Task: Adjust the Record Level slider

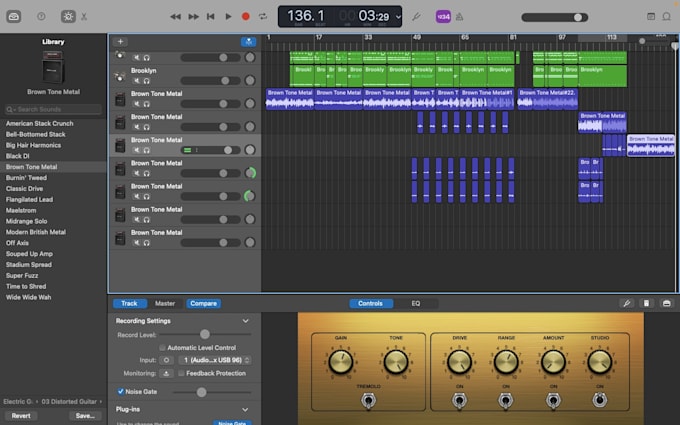Action: pyautogui.click(x=205, y=334)
